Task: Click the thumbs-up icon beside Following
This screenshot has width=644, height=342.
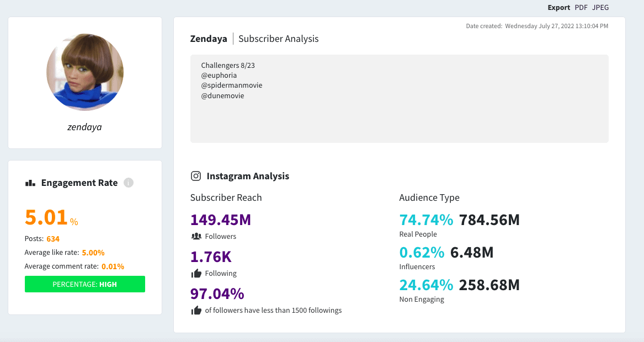Action: tap(195, 273)
